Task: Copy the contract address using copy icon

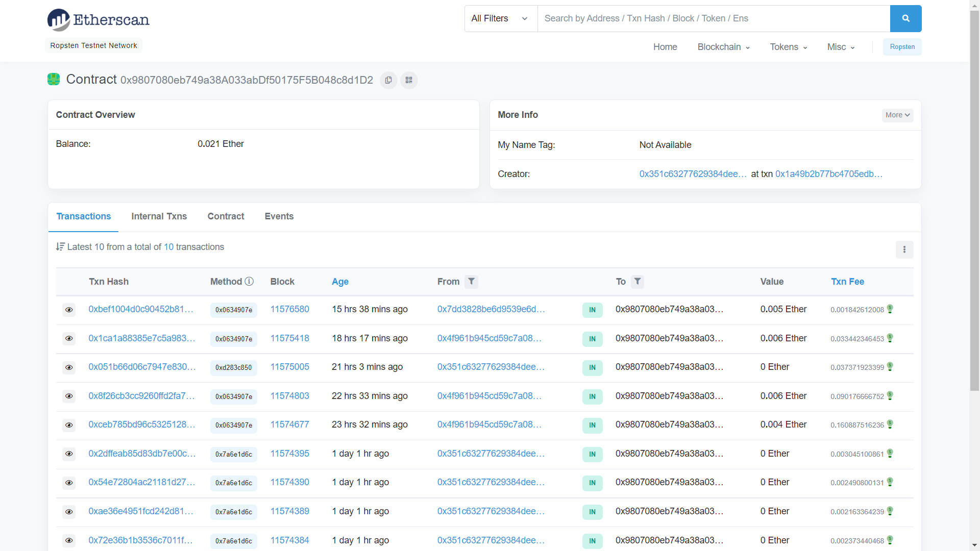Action: click(388, 80)
